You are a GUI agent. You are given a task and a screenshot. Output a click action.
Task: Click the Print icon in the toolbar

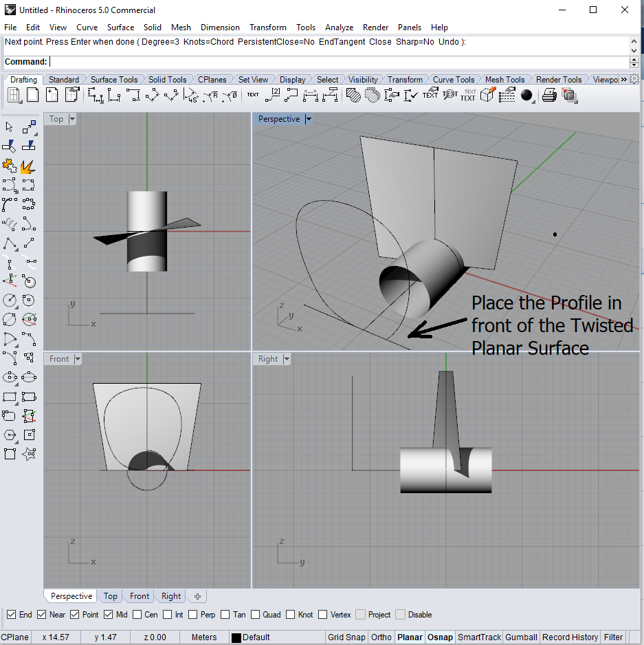548,96
